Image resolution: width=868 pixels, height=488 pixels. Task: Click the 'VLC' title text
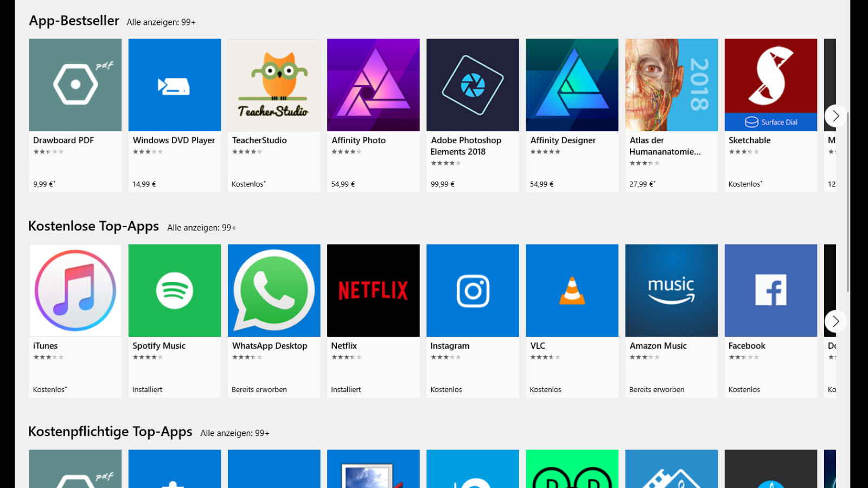(x=538, y=346)
